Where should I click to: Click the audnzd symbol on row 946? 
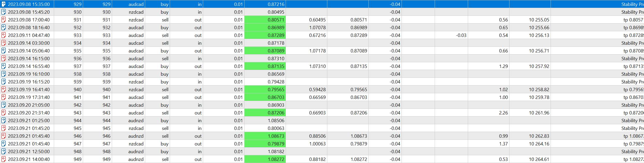(x=136, y=136)
